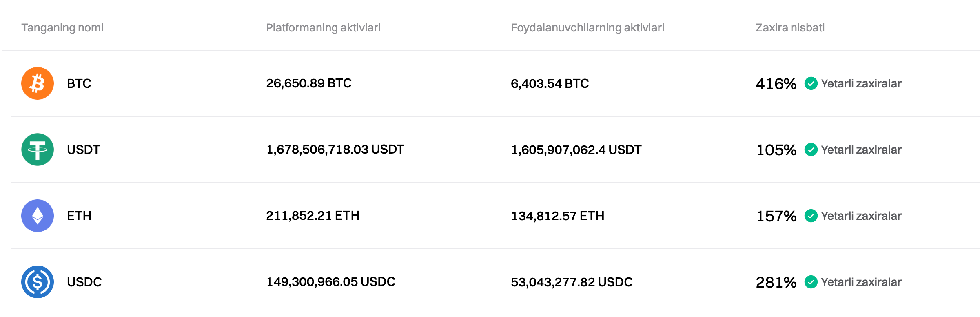Click user assets value 1,605,907,062.4 USDT

(576, 150)
